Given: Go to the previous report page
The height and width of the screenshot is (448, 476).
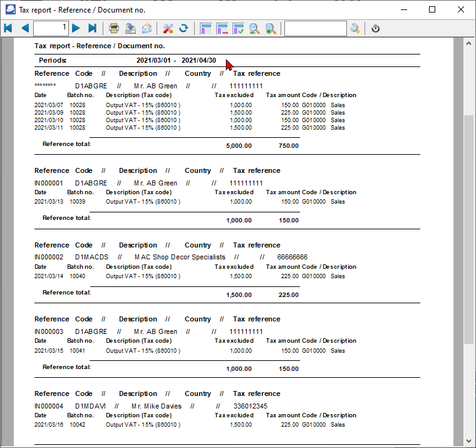Looking at the screenshot, I should click(x=25, y=28).
